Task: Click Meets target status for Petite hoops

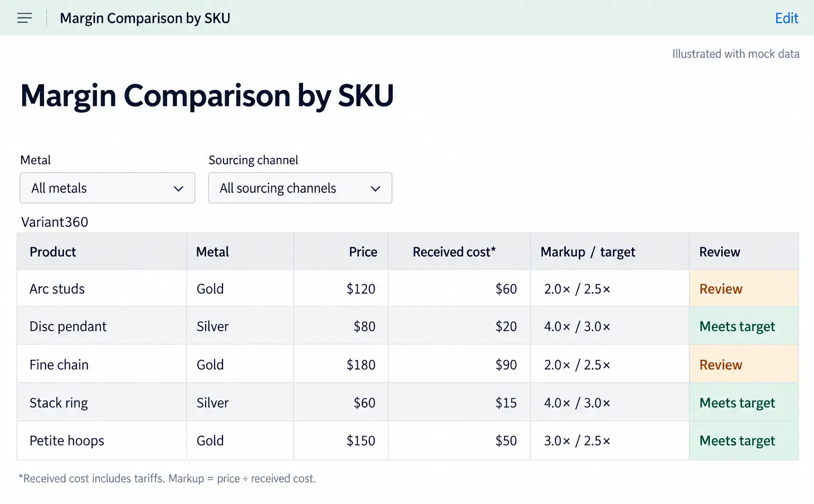Action: tap(744, 440)
